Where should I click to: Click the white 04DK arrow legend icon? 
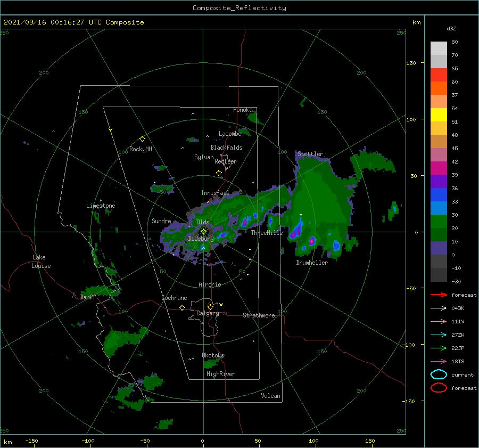click(x=439, y=308)
